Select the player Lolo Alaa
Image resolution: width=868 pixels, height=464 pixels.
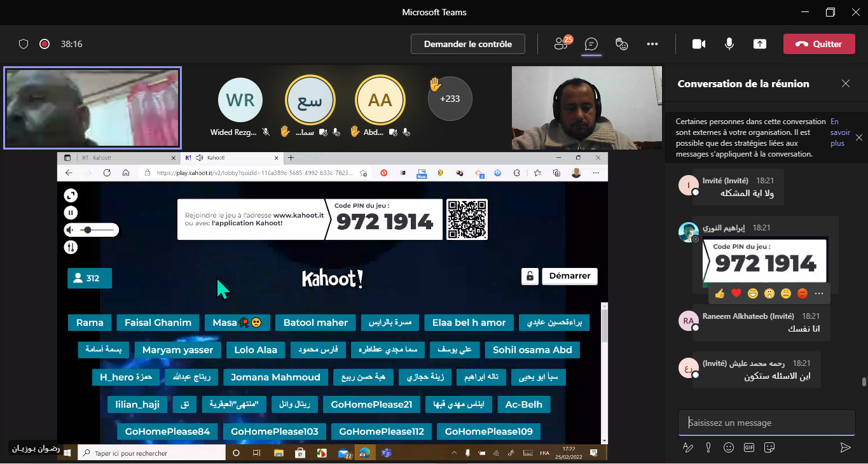pyautogui.click(x=256, y=350)
